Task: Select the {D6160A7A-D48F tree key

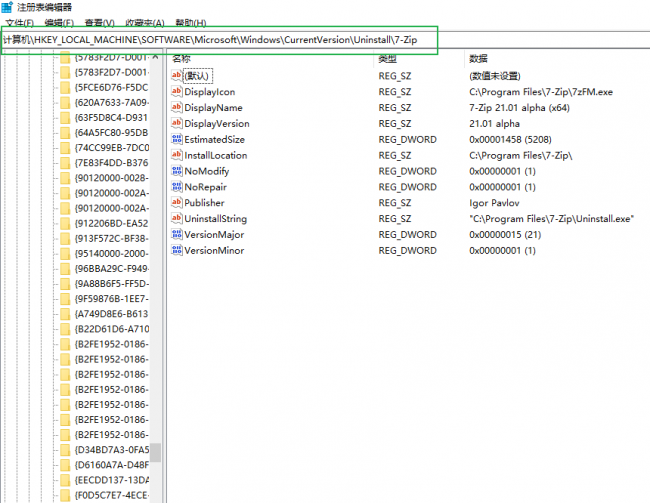Action: coord(112,465)
